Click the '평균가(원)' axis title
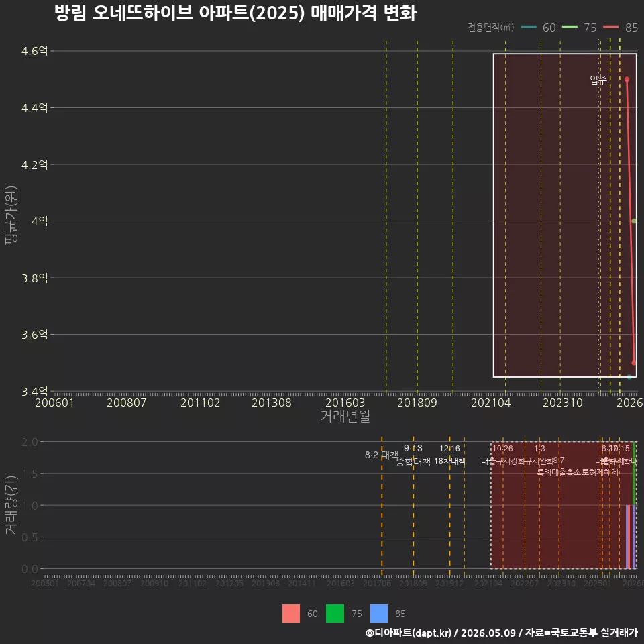Image resolution: width=644 pixels, height=644 pixels. pos(11,215)
